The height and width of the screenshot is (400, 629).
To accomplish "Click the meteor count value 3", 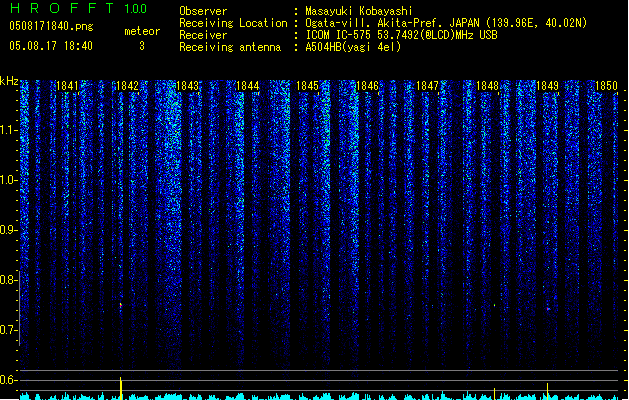I will coord(142,46).
